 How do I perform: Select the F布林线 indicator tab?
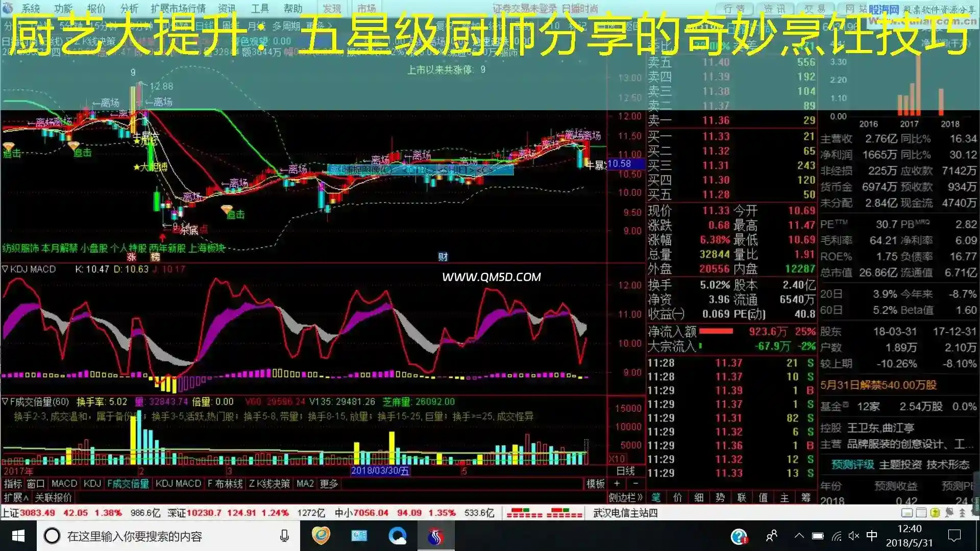click(225, 484)
